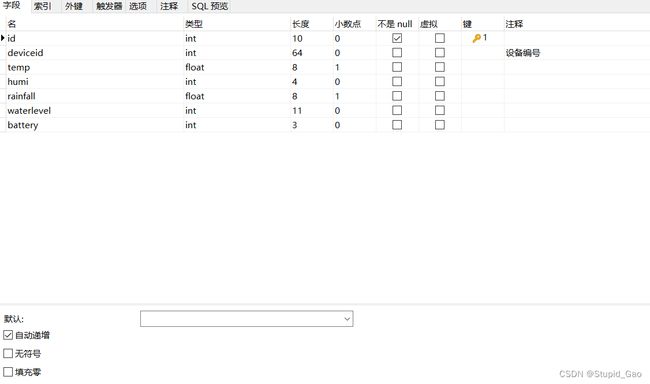This screenshot has width=650, height=384.
Task: Select the waterlevel field name cell
Action: point(94,110)
